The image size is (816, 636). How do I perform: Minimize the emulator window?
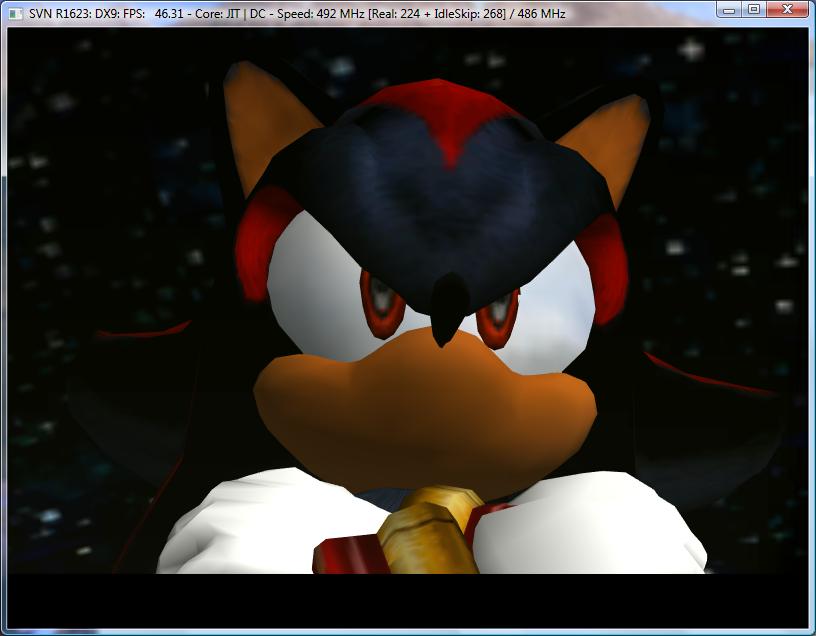pyautogui.click(x=730, y=9)
